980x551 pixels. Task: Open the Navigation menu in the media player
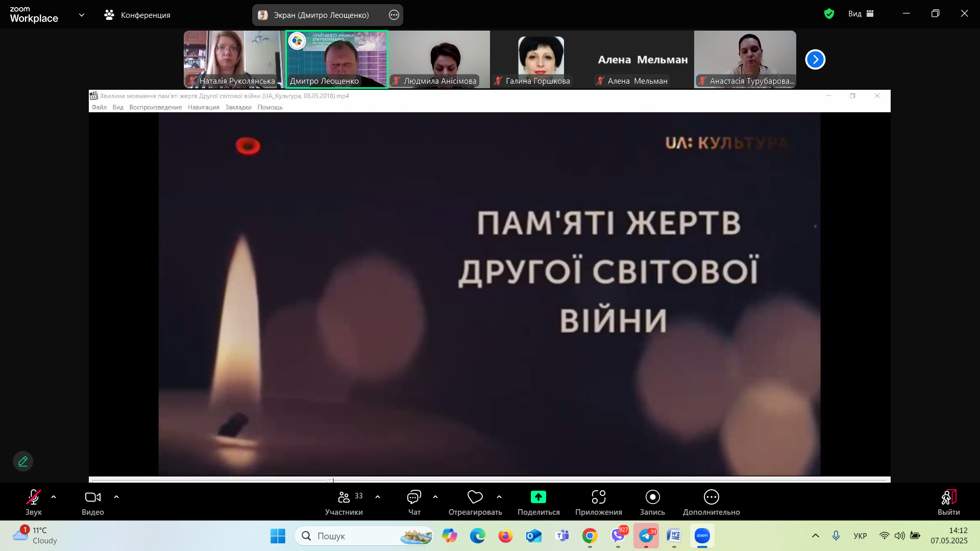coord(203,107)
